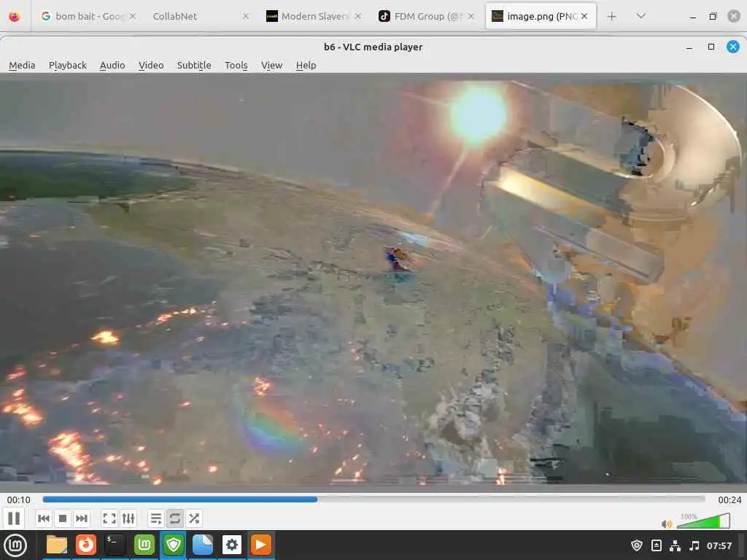Switch to VLC in the taskbar

pyautogui.click(x=260, y=545)
